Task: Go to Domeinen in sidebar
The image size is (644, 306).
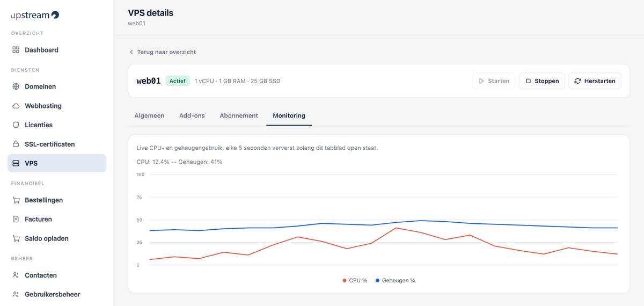Action: (57, 86)
